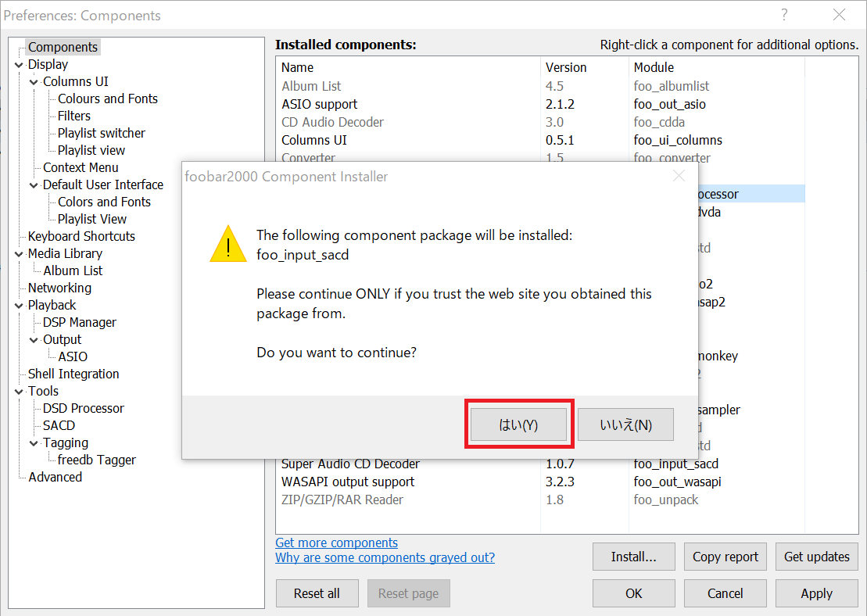Close the foobar2000 Component Installer dialog
The image size is (867, 616).
point(679,176)
